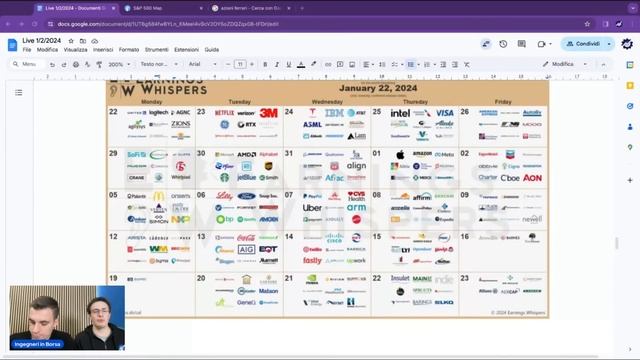Image resolution: width=640 pixels, height=360 pixels.
Task: Open the File menu
Action: [x=27, y=50]
